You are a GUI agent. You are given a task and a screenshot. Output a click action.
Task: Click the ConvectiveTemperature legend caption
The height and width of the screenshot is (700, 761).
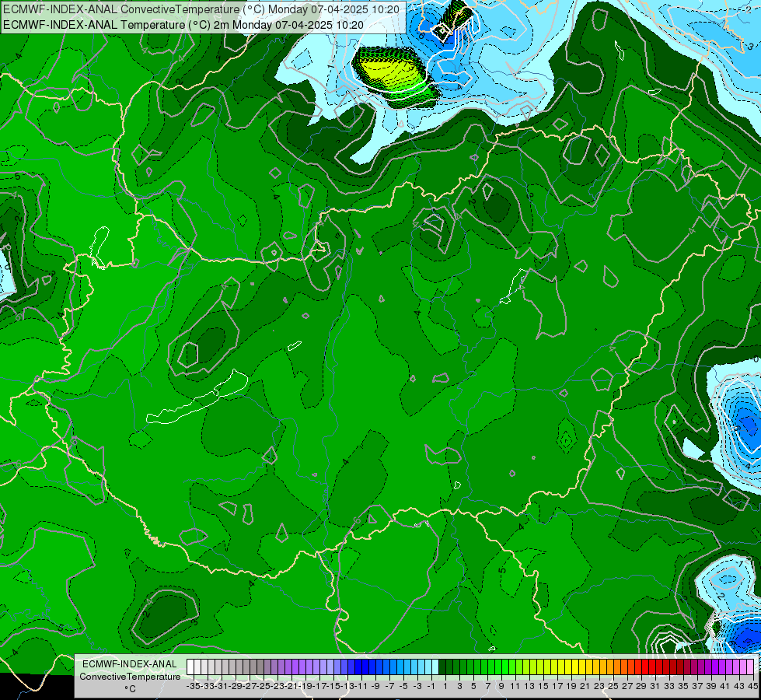(130, 676)
